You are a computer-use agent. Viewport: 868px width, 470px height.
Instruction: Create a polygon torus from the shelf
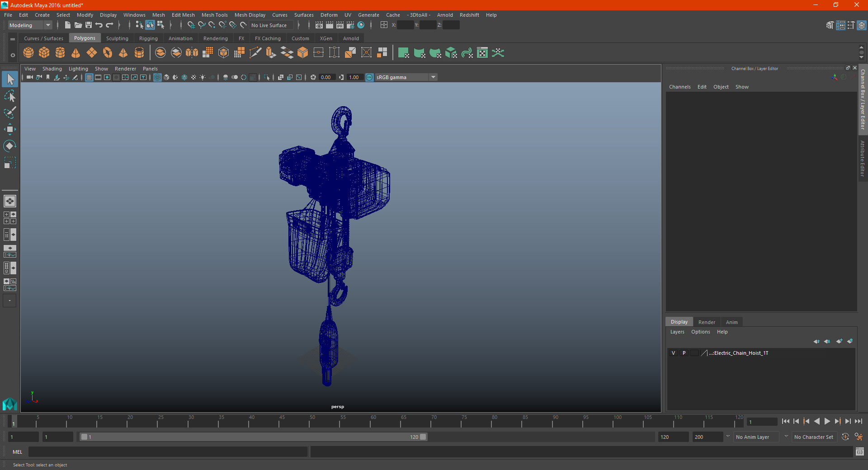click(x=108, y=53)
